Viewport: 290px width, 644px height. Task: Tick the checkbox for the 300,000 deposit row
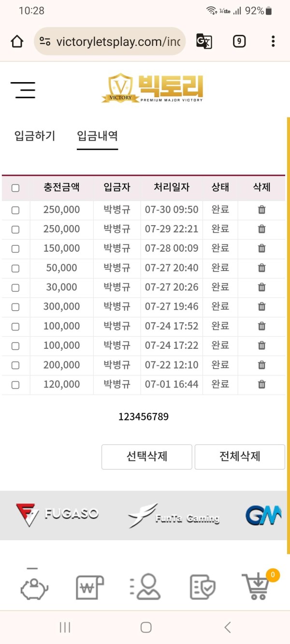(x=15, y=307)
